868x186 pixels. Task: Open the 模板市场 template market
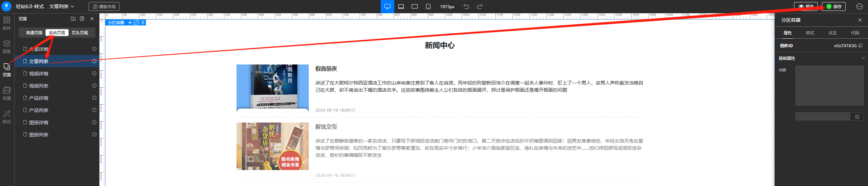click(104, 6)
